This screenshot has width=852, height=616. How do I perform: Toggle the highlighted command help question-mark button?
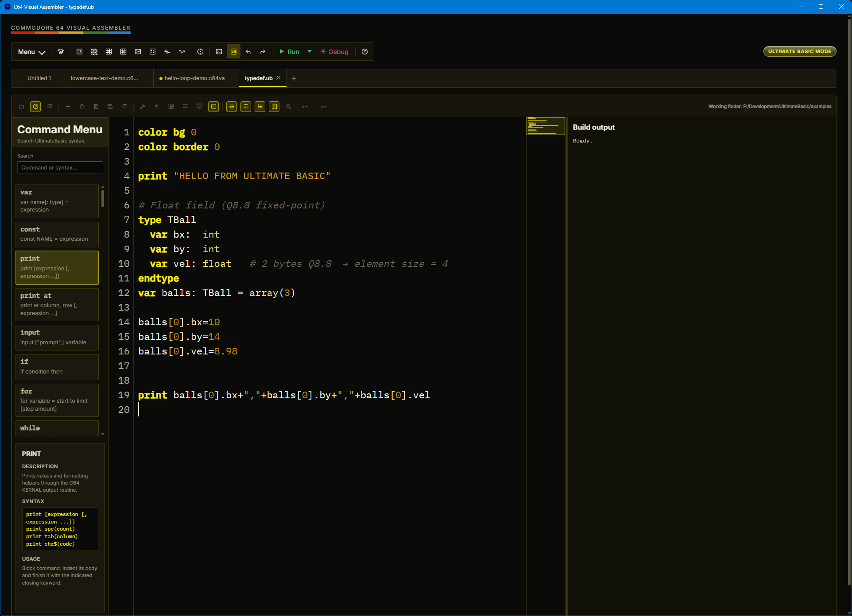tap(35, 107)
